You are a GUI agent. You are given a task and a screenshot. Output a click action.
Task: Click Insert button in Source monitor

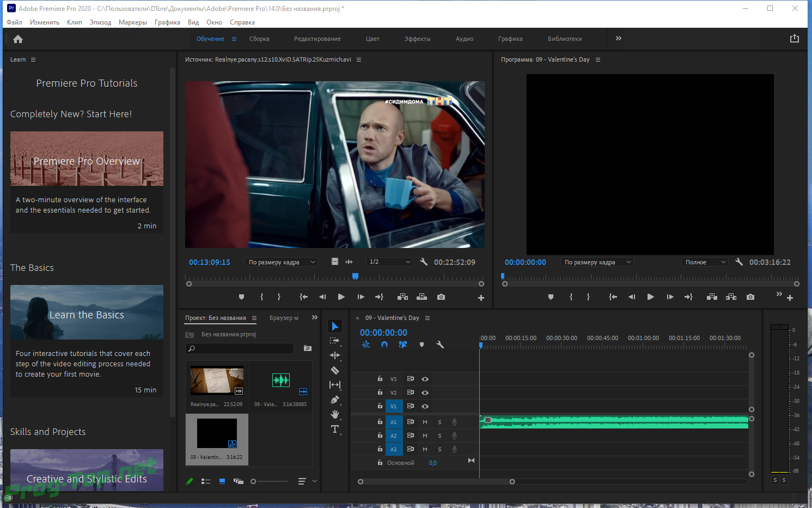click(x=402, y=297)
